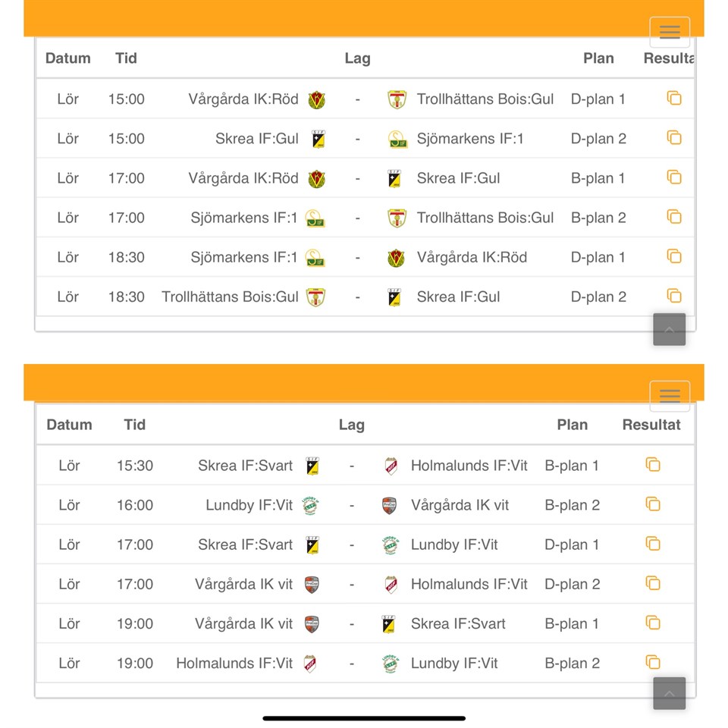
Task: Open Skrea IF:Svart link in 19:00 row
Action: (x=457, y=624)
